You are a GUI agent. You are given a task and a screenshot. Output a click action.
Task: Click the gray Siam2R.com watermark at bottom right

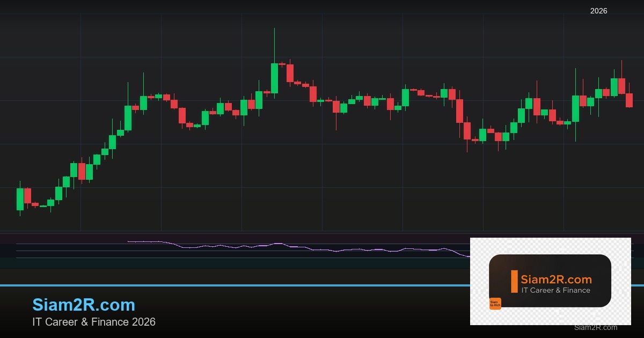(595, 327)
